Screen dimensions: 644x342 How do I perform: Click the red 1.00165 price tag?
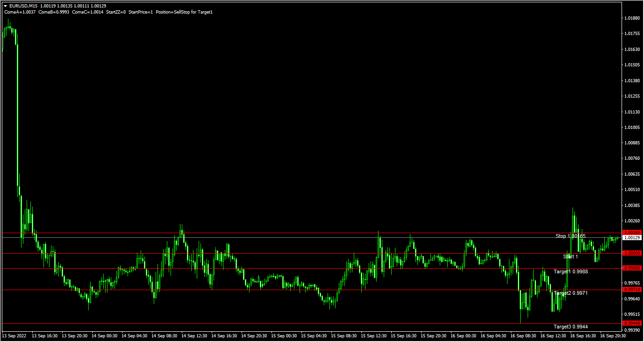(x=631, y=232)
